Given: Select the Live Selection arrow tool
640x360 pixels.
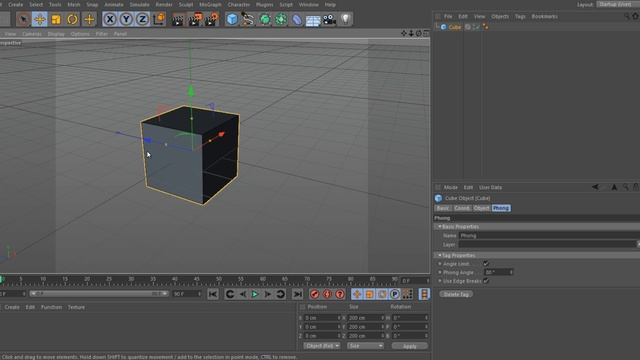Looking at the screenshot, I should (x=23, y=19).
